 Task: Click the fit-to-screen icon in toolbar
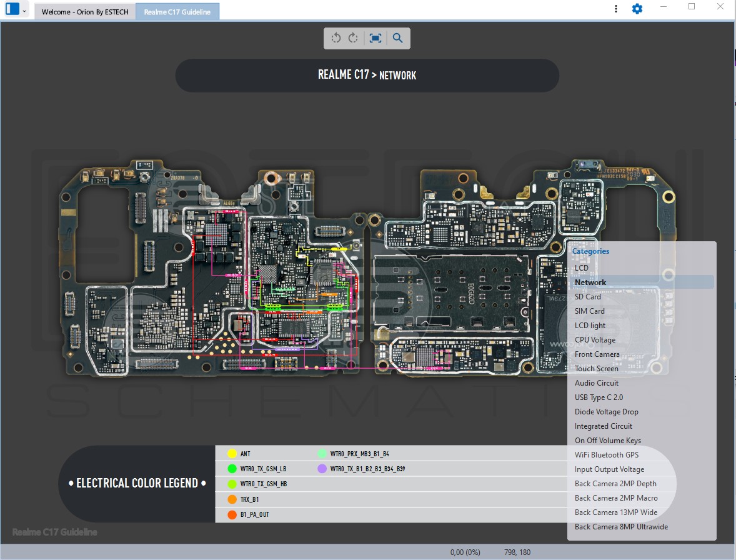tap(375, 38)
